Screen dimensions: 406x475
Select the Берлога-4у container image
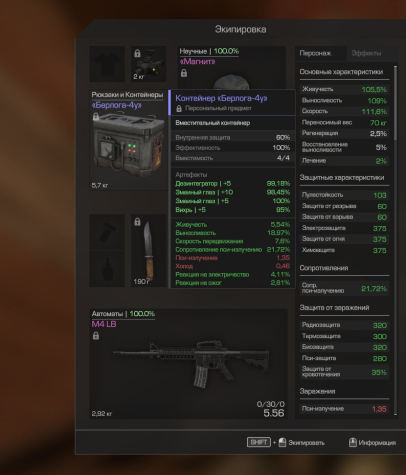tap(128, 145)
